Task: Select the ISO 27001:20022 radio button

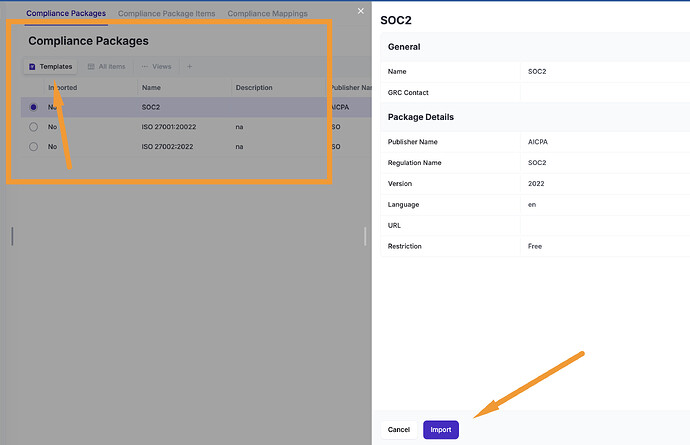Action: coord(33,127)
